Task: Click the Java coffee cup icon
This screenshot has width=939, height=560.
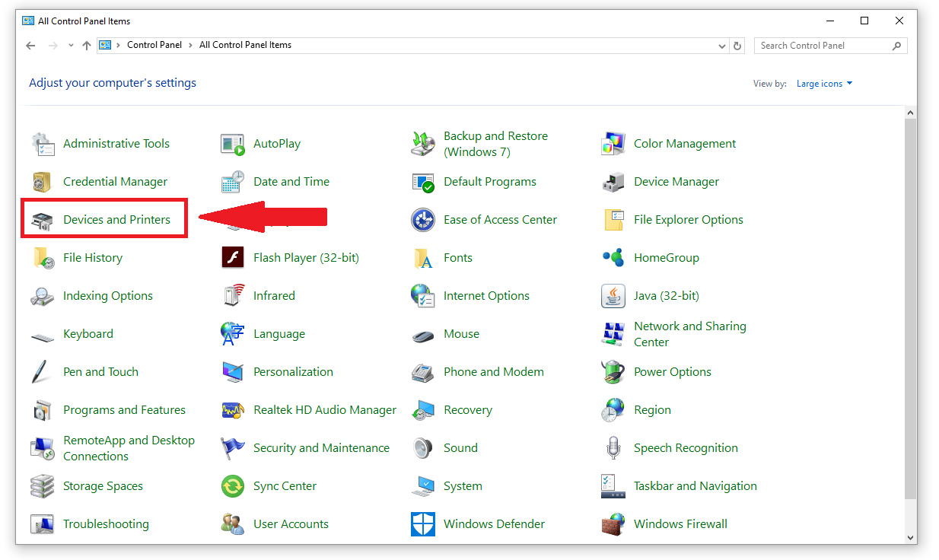Action: (x=613, y=296)
